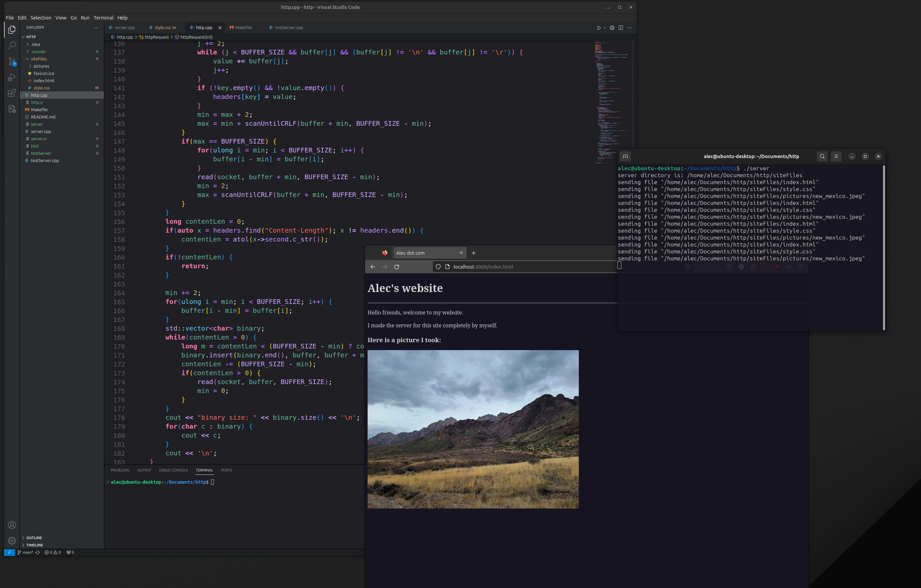Click the search icon in terminal window header
The image size is (921, 588).
point(822,156)
